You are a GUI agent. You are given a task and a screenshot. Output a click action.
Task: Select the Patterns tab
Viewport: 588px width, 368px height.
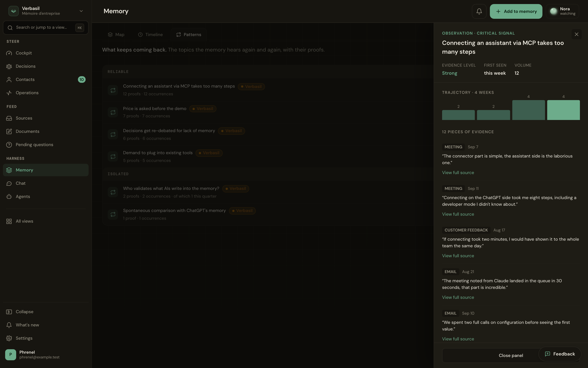[189, 35]
